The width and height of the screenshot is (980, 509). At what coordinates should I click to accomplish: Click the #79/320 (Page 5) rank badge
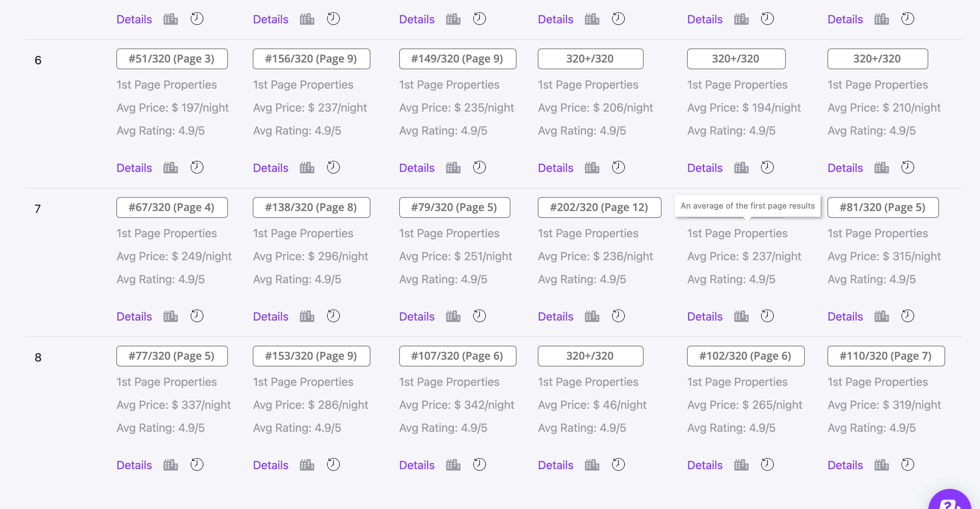point(454,207)
